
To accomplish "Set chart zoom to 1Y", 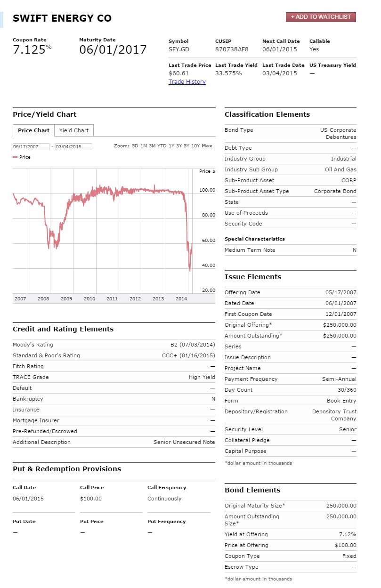I will pyautogui.click(x=171, y=146).
